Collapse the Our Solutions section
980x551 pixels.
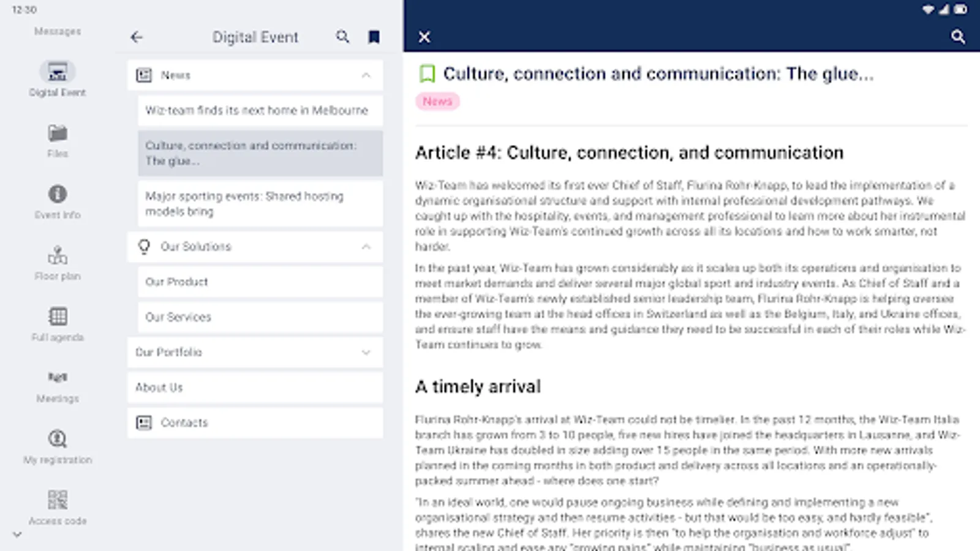click(366, 247)
